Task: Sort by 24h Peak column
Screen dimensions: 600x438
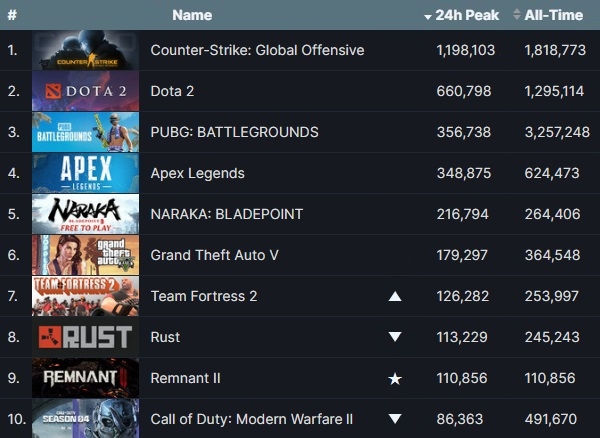Action: [x=467, y=15]
